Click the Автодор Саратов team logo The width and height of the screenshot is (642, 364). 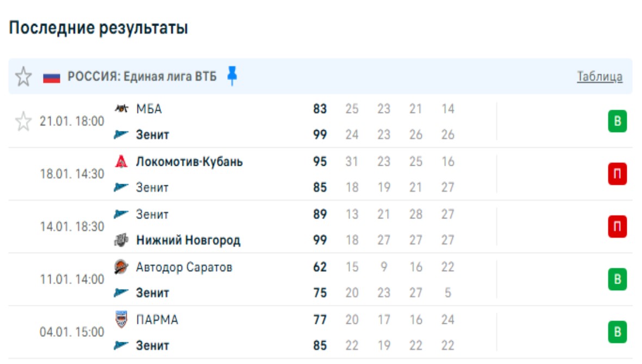pyautogui.click(x=121, y=267)
